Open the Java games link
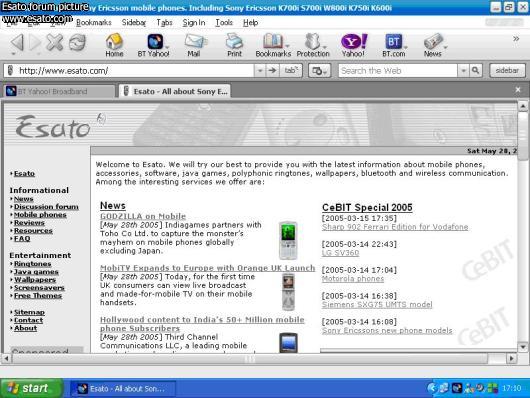The width and height of the screenshot is (530, 398). (36, 272)
